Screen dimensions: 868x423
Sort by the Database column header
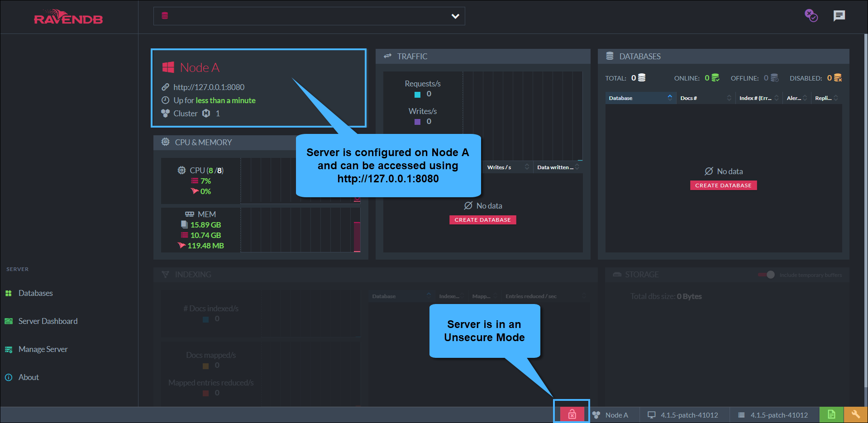641,98
